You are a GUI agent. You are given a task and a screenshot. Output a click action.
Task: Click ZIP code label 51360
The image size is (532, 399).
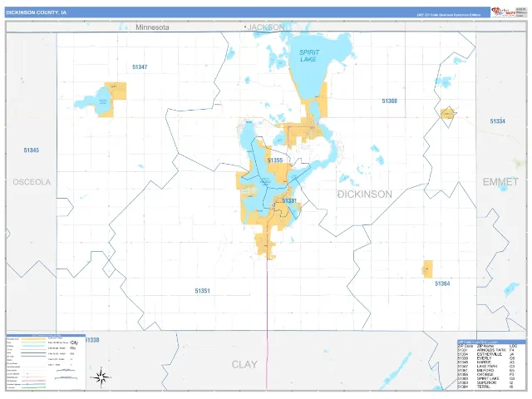[x=390, y=101]
